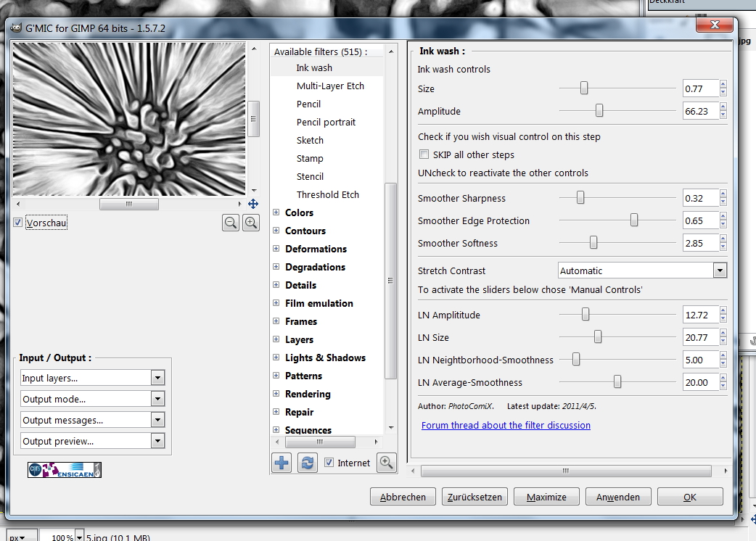Screen dimensions: 756x541
Task: Click the Smoother Edge Protection slider
Action: (x=617, y=220)
